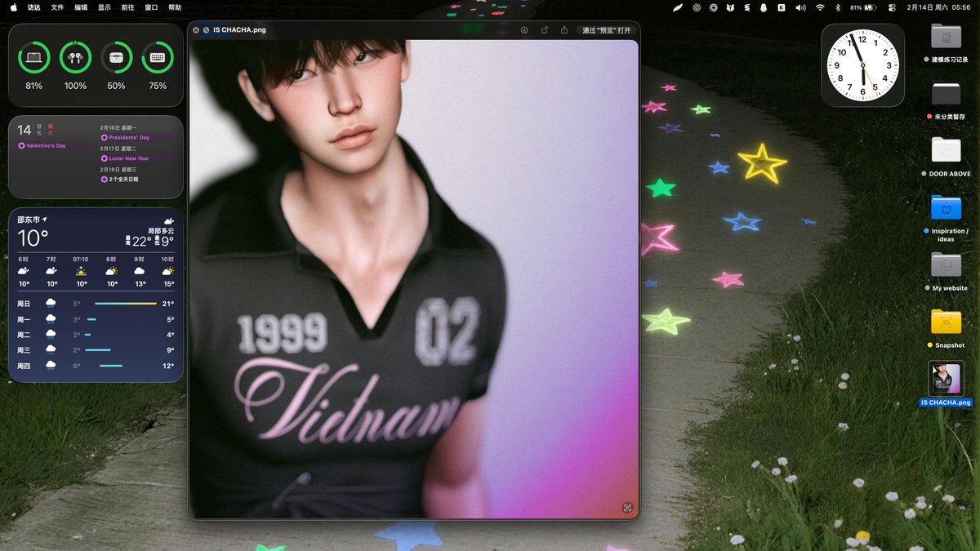Click the K icon in menu bar
Viewport: 980px width, 551px height.
click(782, 7)
